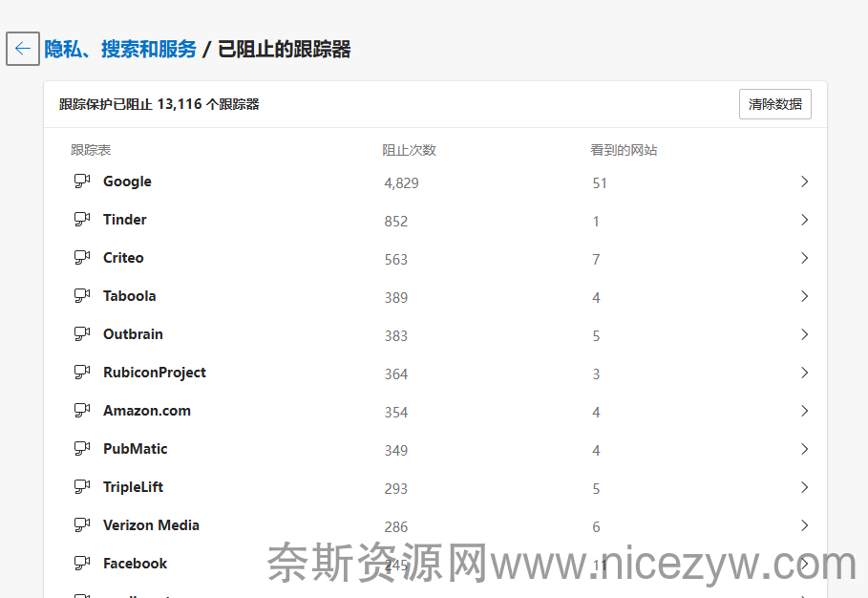Select the PubMatic tracker name
The width and height of the screenshot is (868, 598).
point(135,449)
